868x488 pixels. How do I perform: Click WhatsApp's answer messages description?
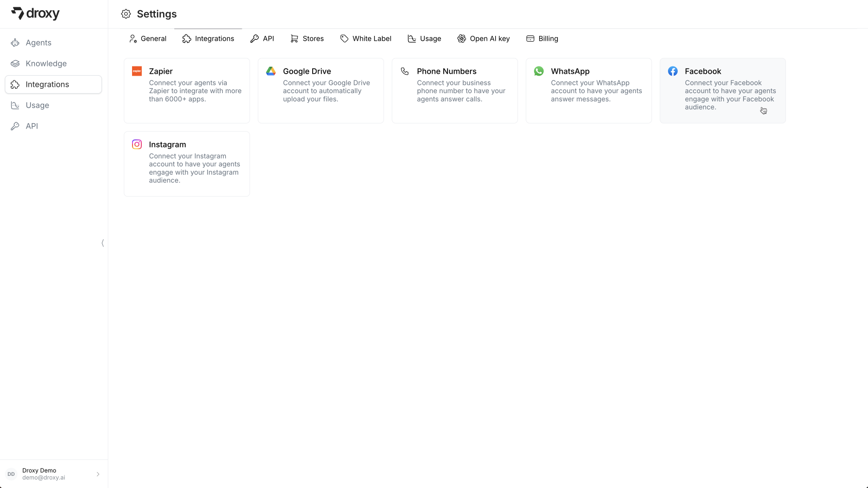(597, 91)
